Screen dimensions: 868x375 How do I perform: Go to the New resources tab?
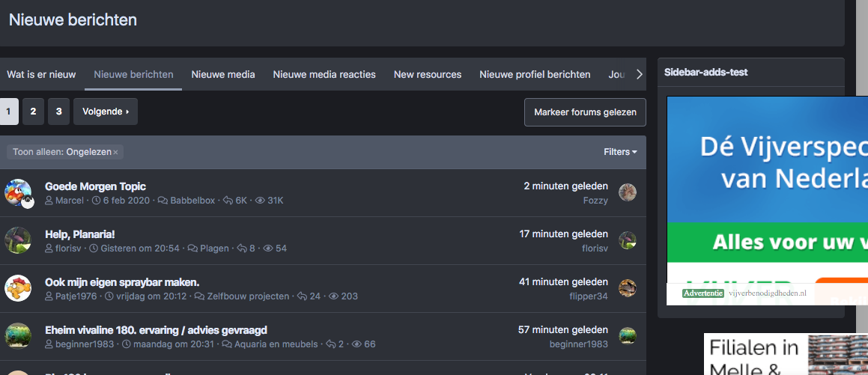[428, 74]
